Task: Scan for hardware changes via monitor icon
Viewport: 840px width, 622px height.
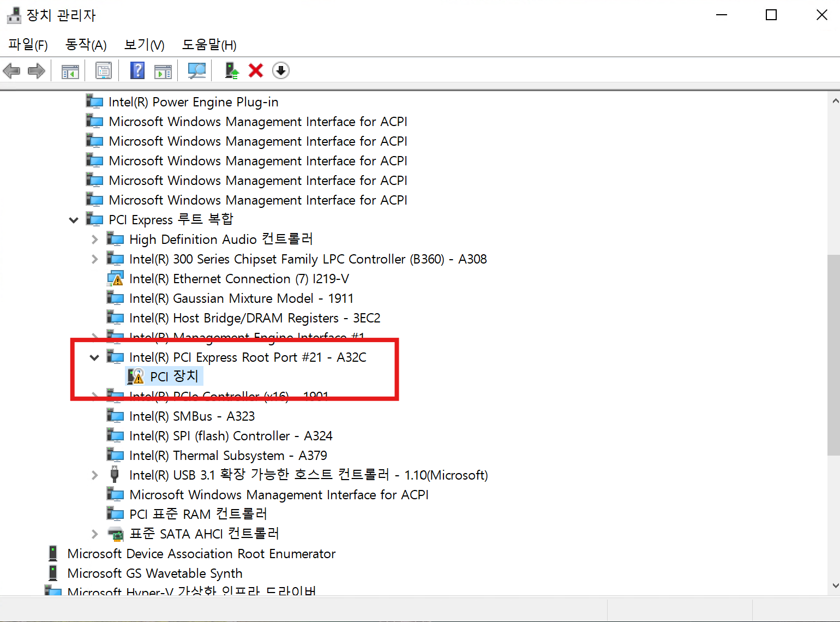Action: tap(196, 70)
